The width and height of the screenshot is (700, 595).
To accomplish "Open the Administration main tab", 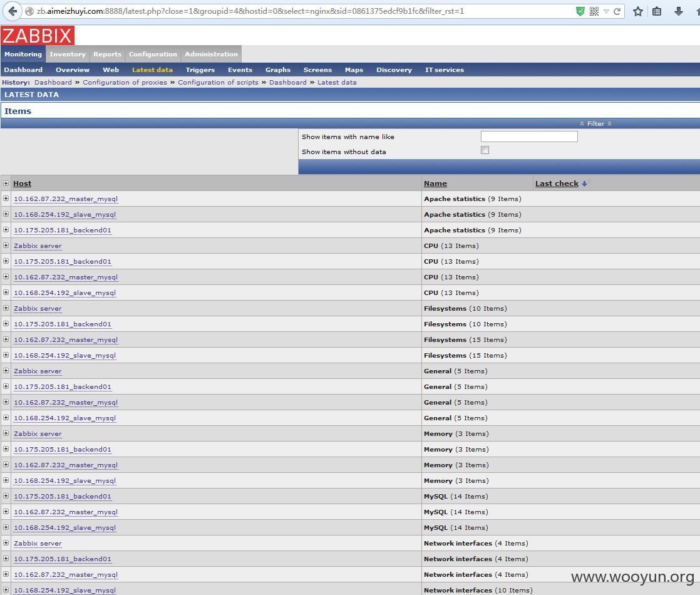I will (211, 54).
